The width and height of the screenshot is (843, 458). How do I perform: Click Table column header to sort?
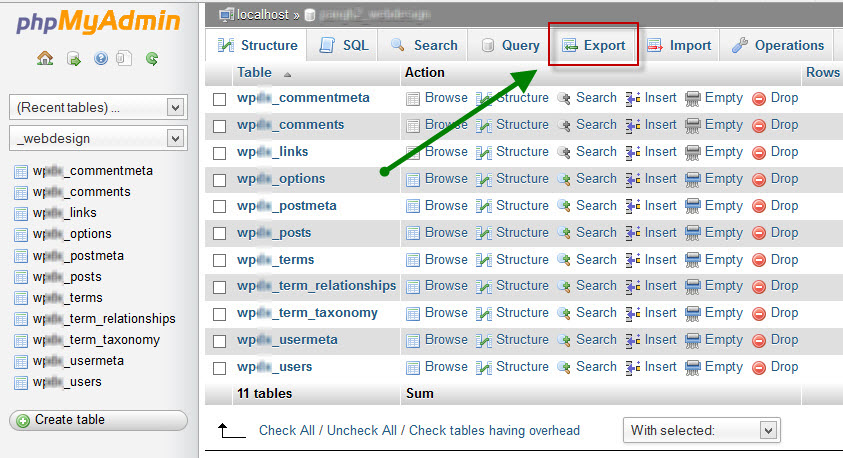(x=254, y=73)
